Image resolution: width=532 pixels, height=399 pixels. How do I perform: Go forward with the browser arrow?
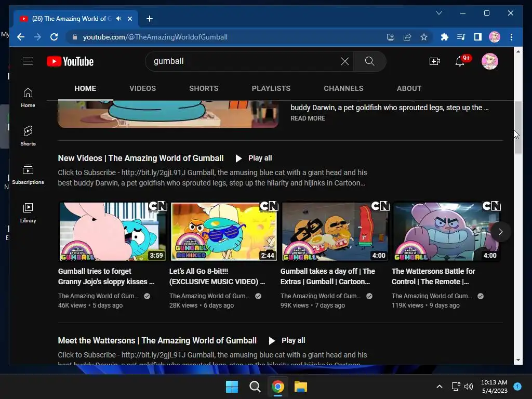[37, 37]
